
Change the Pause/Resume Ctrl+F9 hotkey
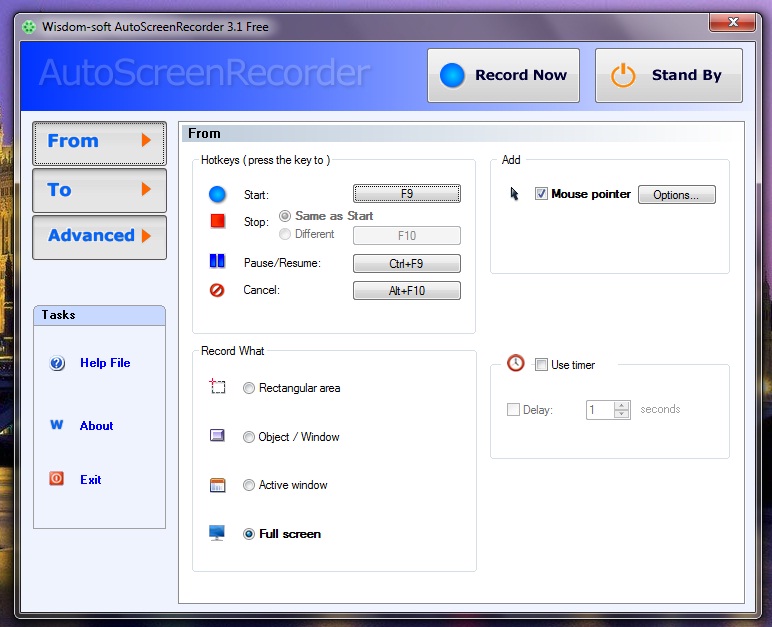point(407,264)
